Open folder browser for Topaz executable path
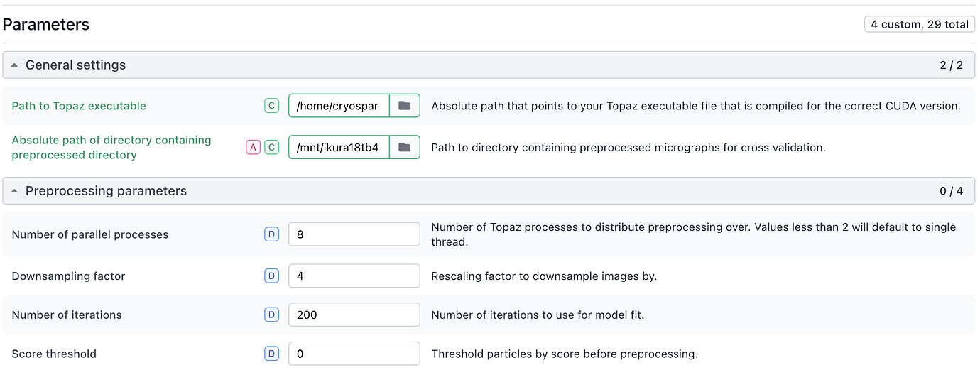Viewport: 980px width, 375px height. pyautogui.click(x=405, y=106)
